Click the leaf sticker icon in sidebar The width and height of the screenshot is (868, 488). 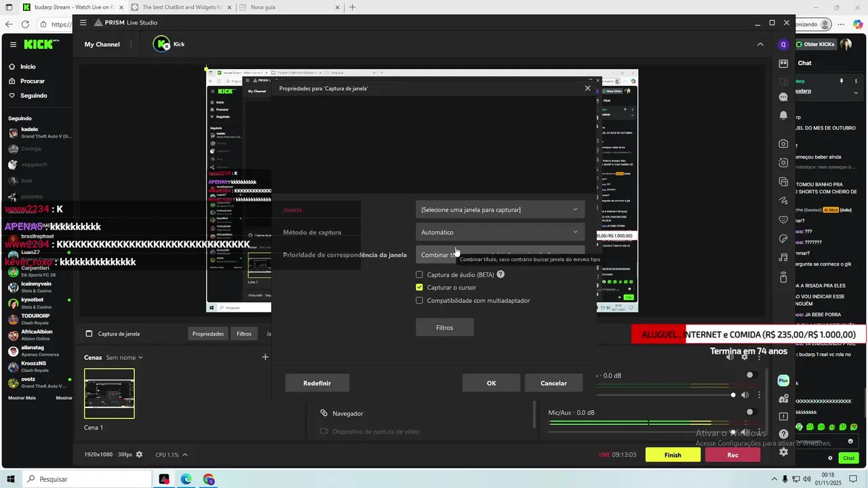click(783, 239)
